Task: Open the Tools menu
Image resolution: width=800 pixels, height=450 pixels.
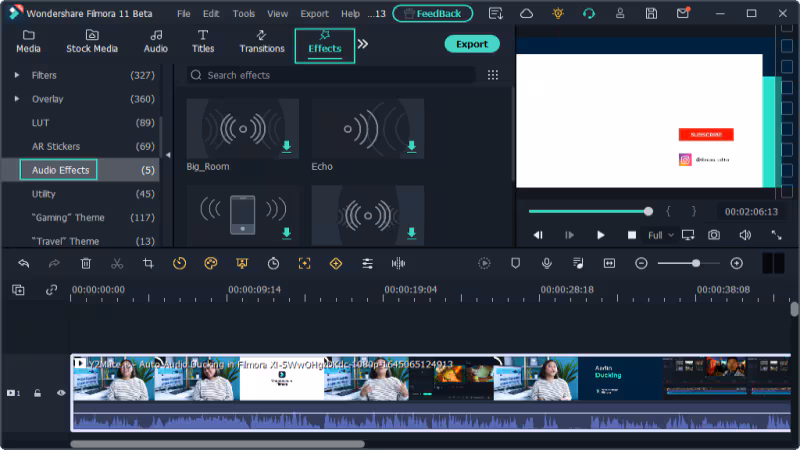Action: [244, 14]
